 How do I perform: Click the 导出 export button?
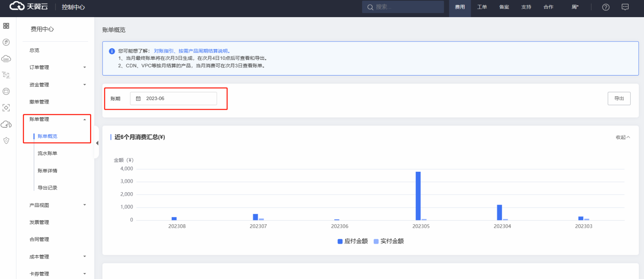619,98
